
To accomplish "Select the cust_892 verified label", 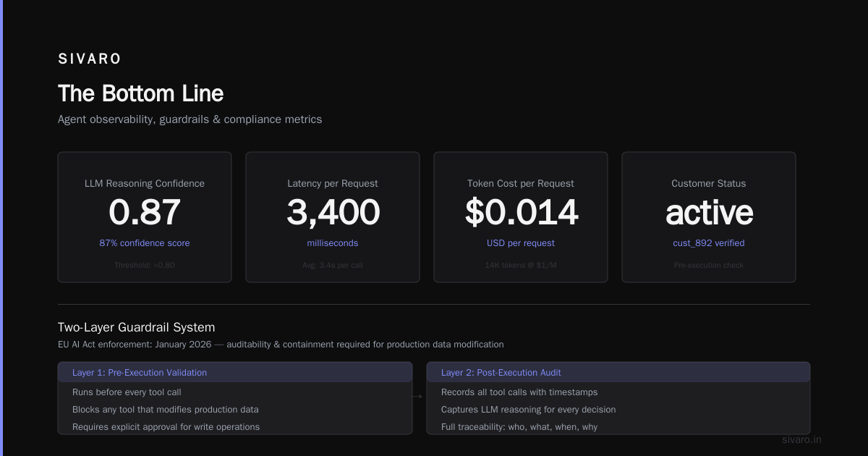I will 709,243.
